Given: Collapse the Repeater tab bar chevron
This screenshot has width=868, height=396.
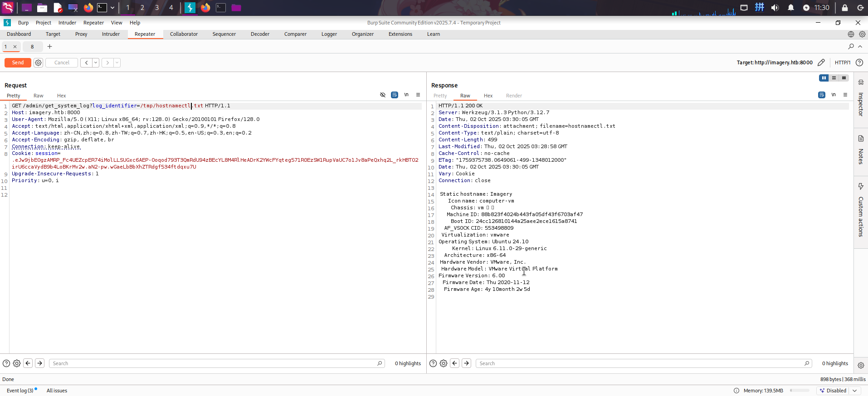Looking at the screenshot, I should point(860,46).
